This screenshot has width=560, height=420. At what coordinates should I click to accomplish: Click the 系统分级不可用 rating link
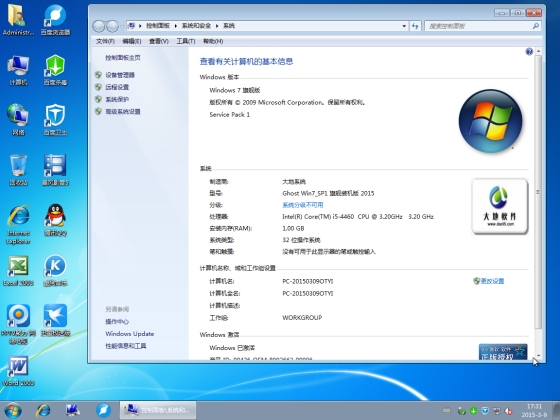coord(303,205)
